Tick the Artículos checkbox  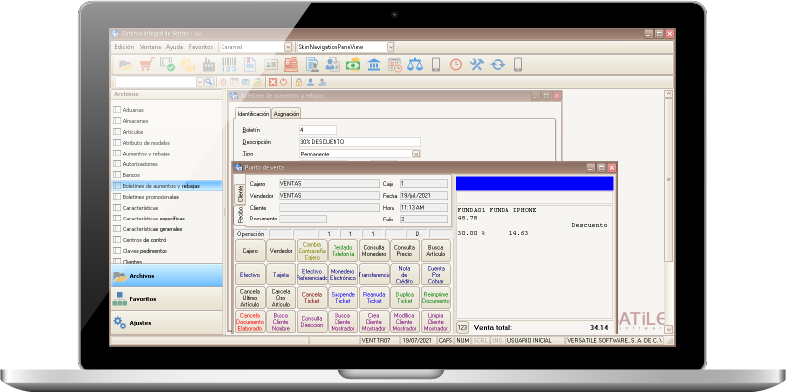coord(117,131)
